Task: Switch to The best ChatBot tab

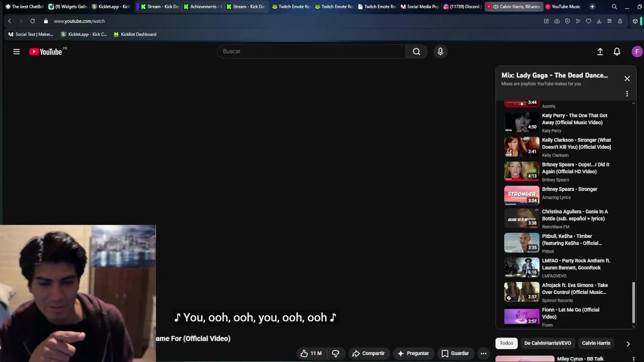Action: pyautogui.click(x=24, y=7)
